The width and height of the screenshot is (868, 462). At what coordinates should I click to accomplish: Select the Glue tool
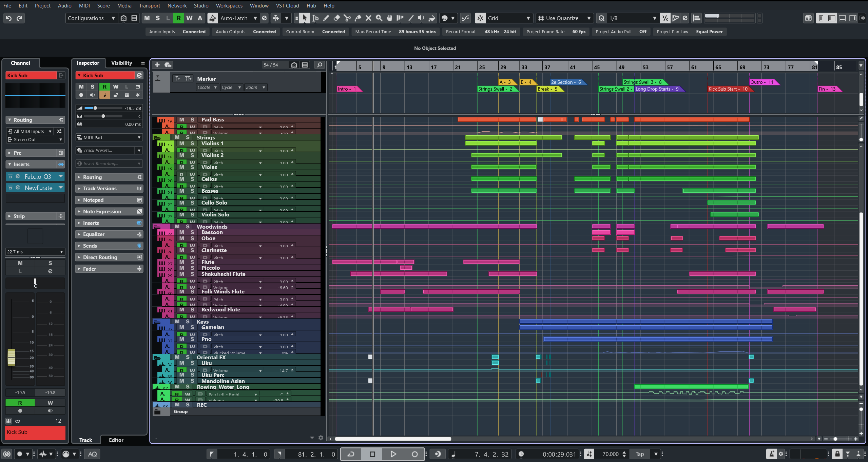click(x=358, y=18)
